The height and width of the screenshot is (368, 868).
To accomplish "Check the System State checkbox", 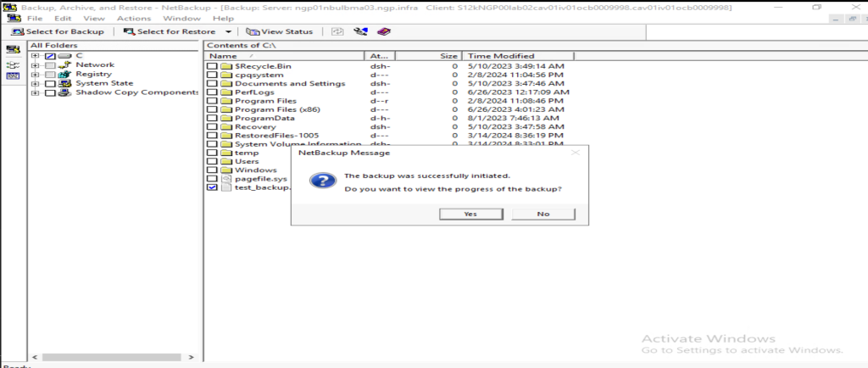I will pos(50,84).
